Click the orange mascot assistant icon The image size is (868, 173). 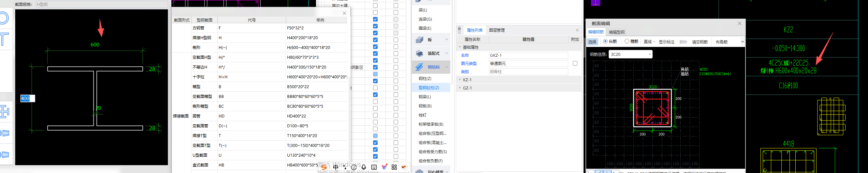(x=404, y=167)
